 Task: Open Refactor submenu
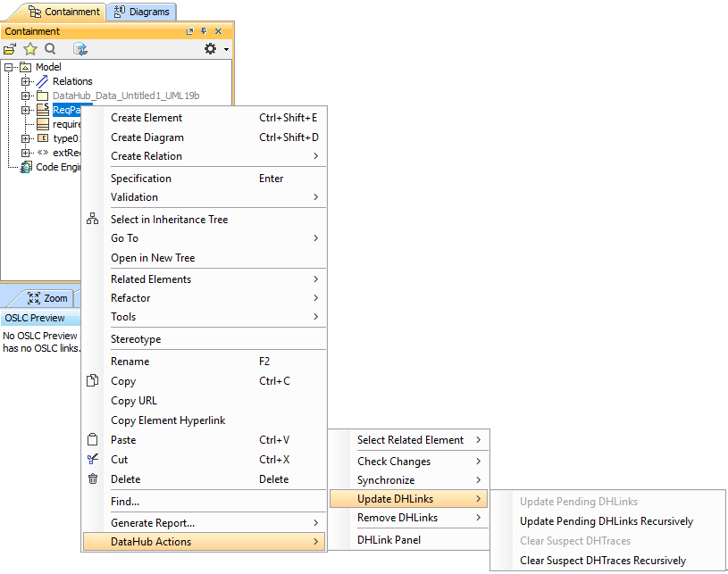(x=205, y=298)
